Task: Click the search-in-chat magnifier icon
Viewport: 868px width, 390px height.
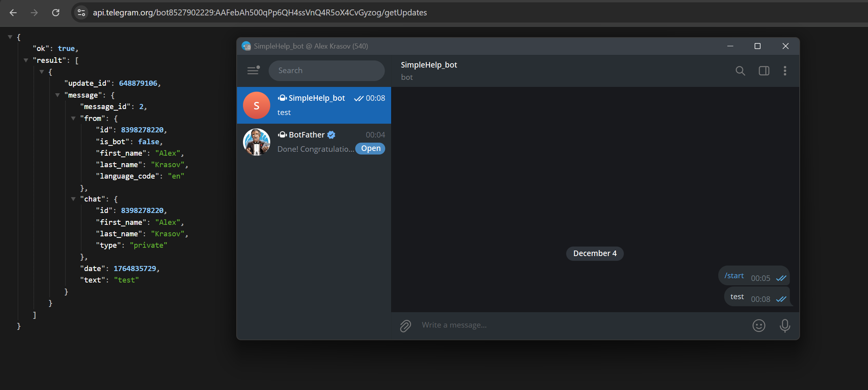Action: coord(740,71)
